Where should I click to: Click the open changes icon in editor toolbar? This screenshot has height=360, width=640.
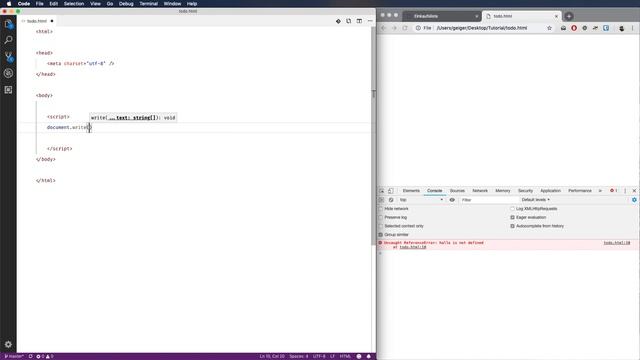click(x=349, y=21)
